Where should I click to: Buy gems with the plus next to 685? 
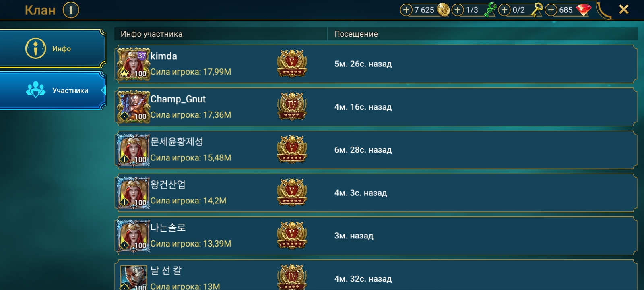(551, 10)
